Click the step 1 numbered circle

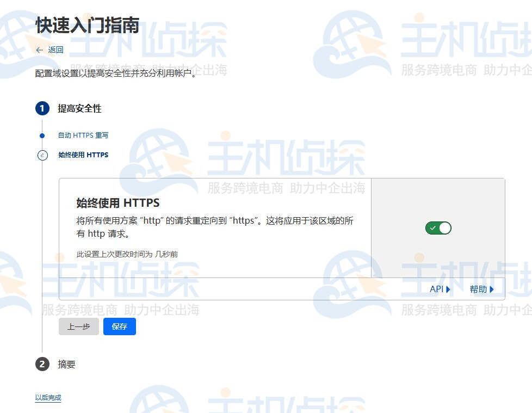42,108
